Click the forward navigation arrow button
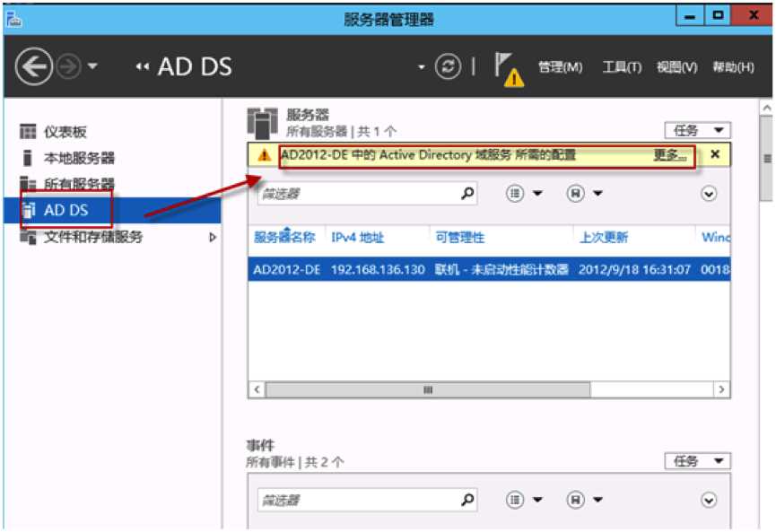 point(68,66)
